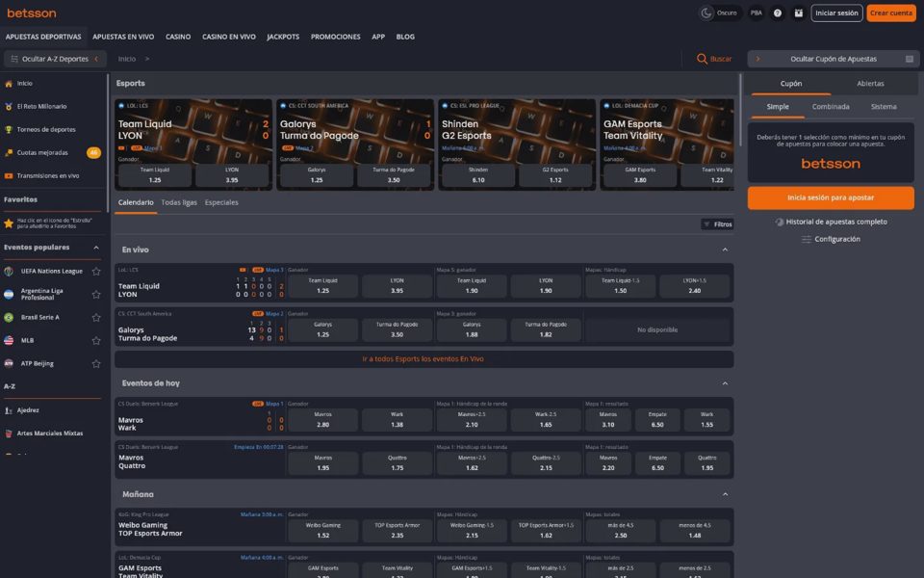Open Cuotas mejoradas sidebar item
924x578 pixels.
click(x=52, y=153)
